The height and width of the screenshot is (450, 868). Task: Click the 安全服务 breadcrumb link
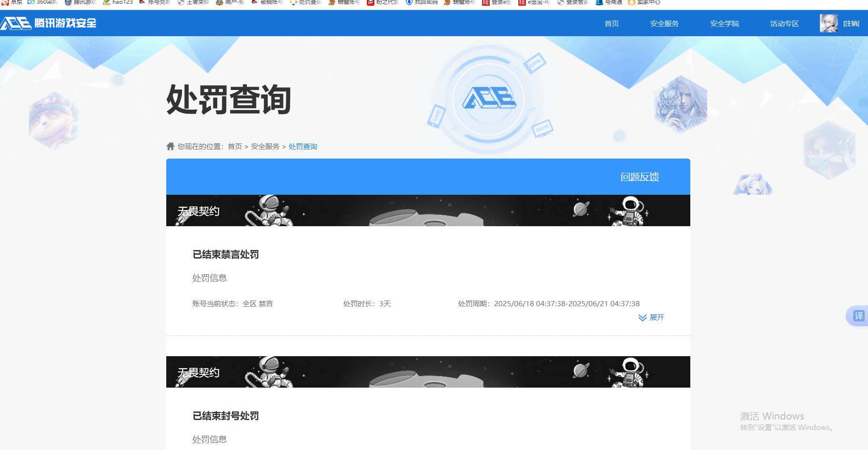coord(265,146)
